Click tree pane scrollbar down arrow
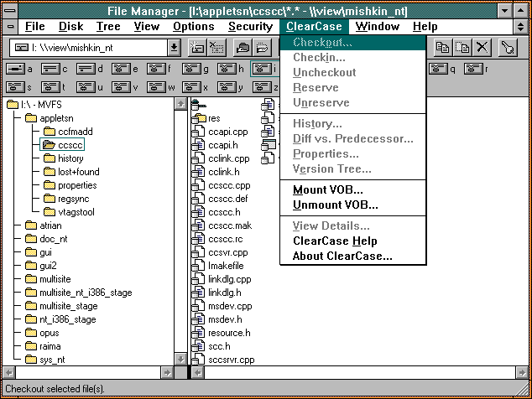This screenshot has width=532, height=399. click(180, 359)
